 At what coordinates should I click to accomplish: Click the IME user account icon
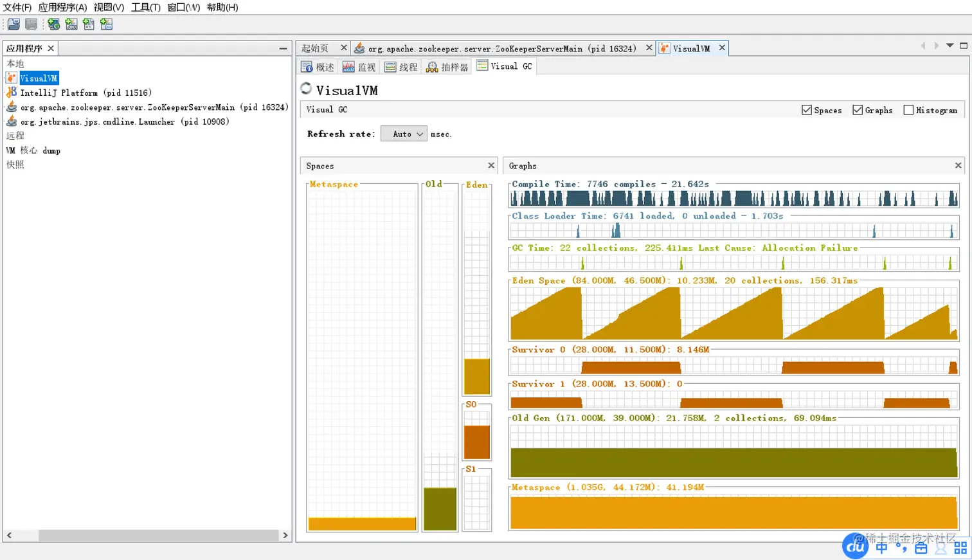tap(941, 548)
